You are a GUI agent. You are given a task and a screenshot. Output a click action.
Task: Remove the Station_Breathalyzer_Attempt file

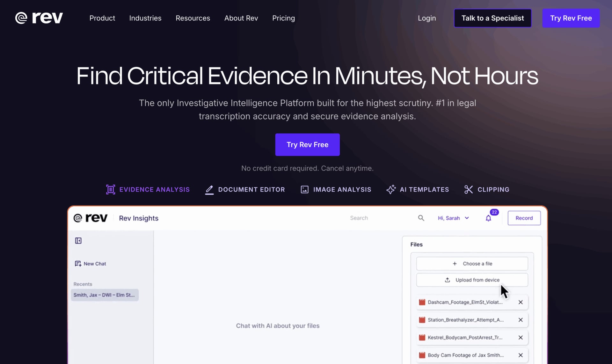pyautogui.click(x=521, y=320)
